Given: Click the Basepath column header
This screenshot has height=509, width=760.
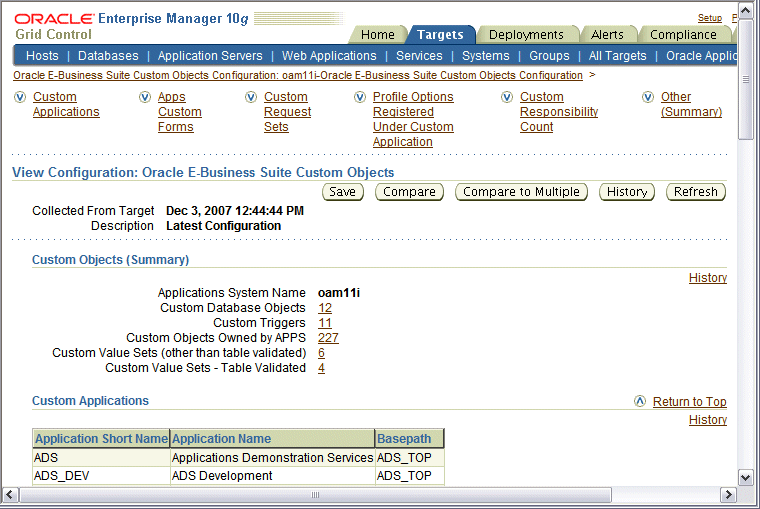Looking at the screenshot, I should [x=410, y=439].
